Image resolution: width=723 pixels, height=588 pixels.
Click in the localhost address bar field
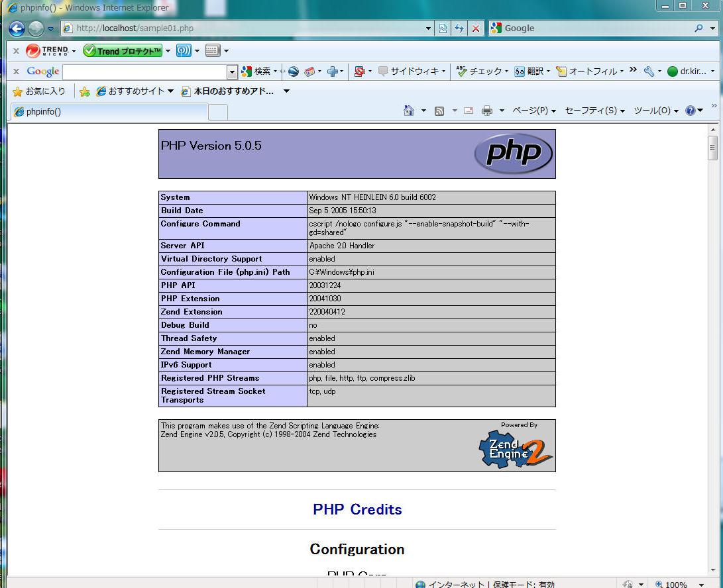245,28
